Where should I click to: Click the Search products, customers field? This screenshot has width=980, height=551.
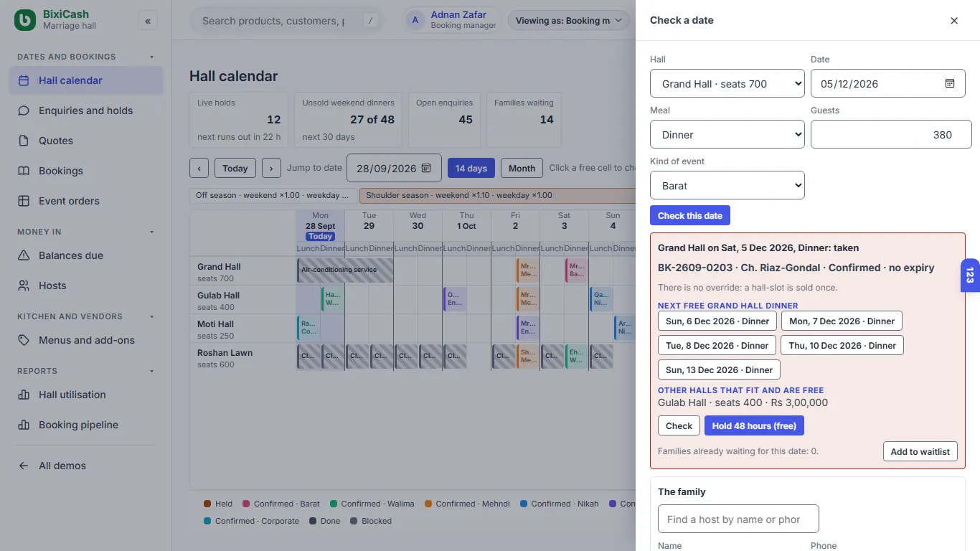(286, 21)
